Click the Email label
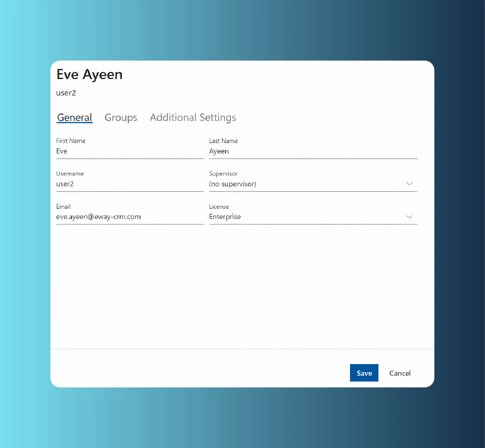The image size is (485, 448). coord(63,206)
